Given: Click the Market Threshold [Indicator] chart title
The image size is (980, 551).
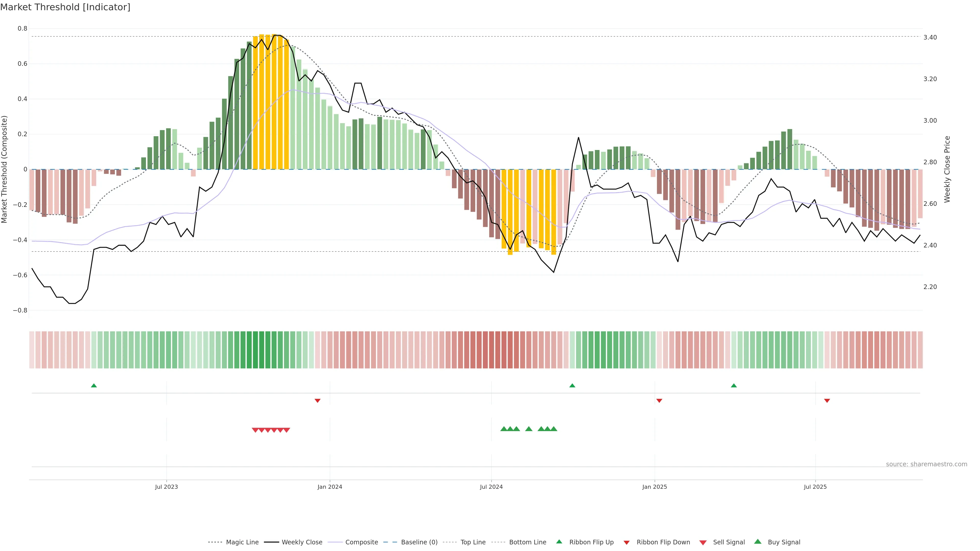Looking at the screenshot, I should (x=65, y=7).
